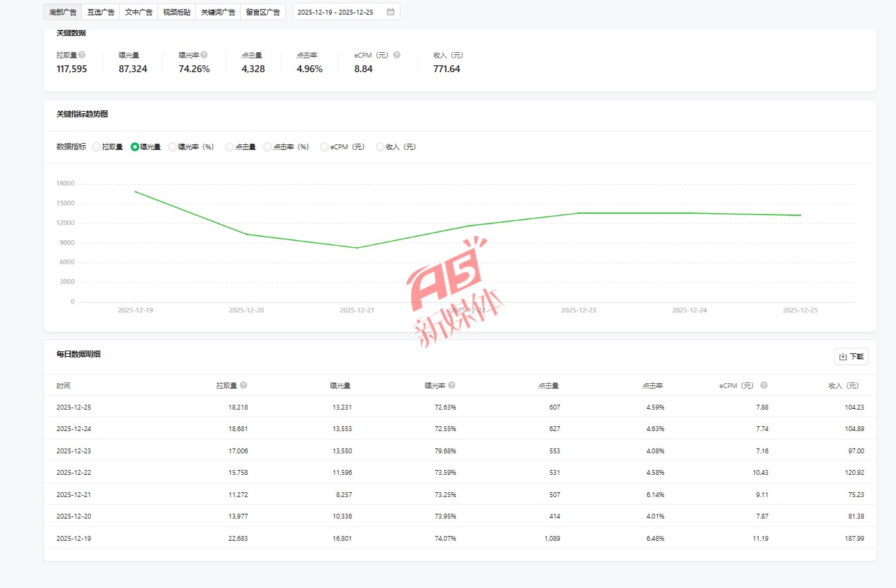Choose the 收入(元) radio option
Screen dimensions: 896x588
pyautogui.click(x=380, y=147)
